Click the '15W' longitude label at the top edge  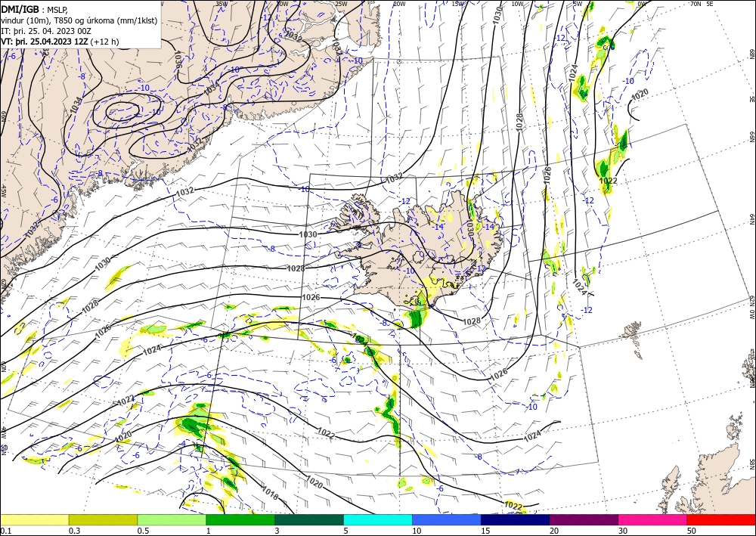click(459, 4)
